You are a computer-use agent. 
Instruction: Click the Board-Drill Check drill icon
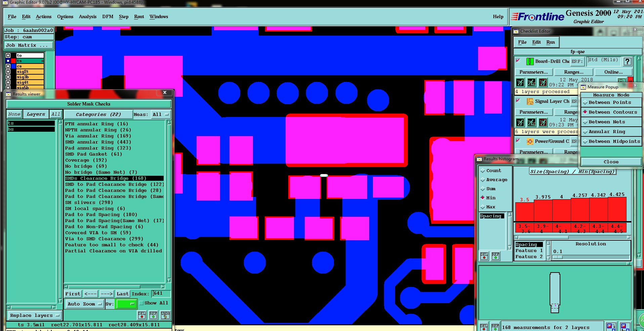click(530, 61)
